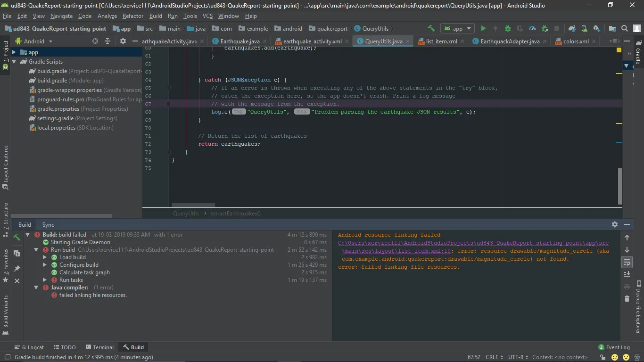Toggle soft-wrap in the build output
This screenshot has height=362, width=644.
[x=627, y=262]
